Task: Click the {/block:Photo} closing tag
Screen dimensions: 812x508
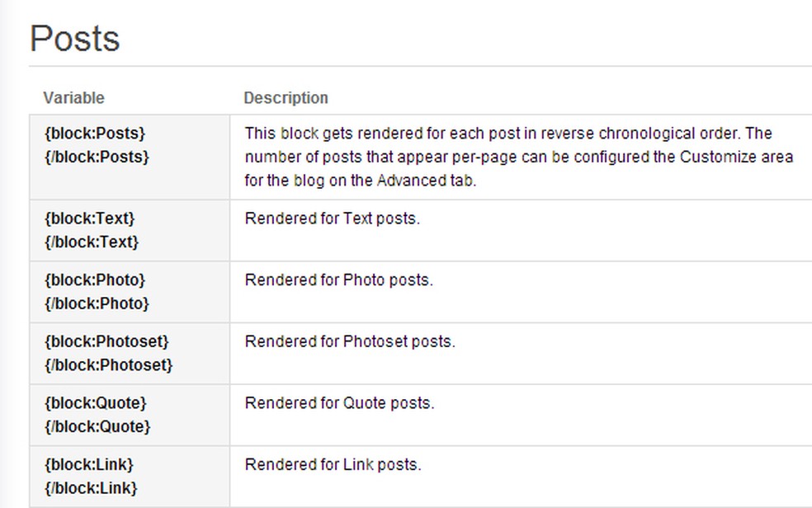Action: point(97,303)
